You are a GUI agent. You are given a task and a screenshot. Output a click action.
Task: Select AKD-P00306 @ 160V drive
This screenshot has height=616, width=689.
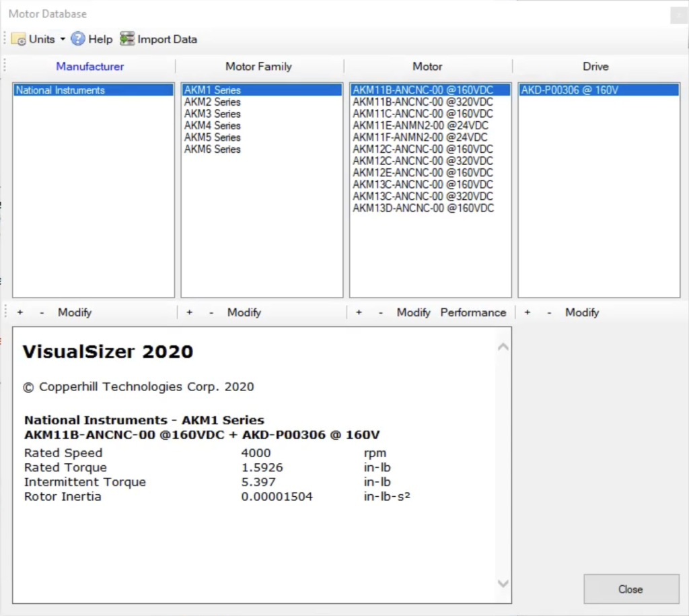(x=569, y=90)
